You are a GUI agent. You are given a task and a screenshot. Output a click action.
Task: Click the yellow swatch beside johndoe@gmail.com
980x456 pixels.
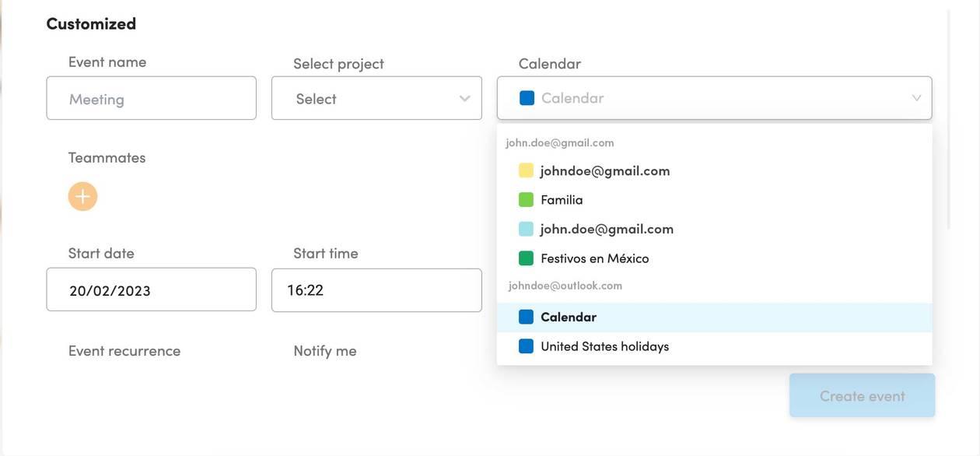[x=526, y=170]
